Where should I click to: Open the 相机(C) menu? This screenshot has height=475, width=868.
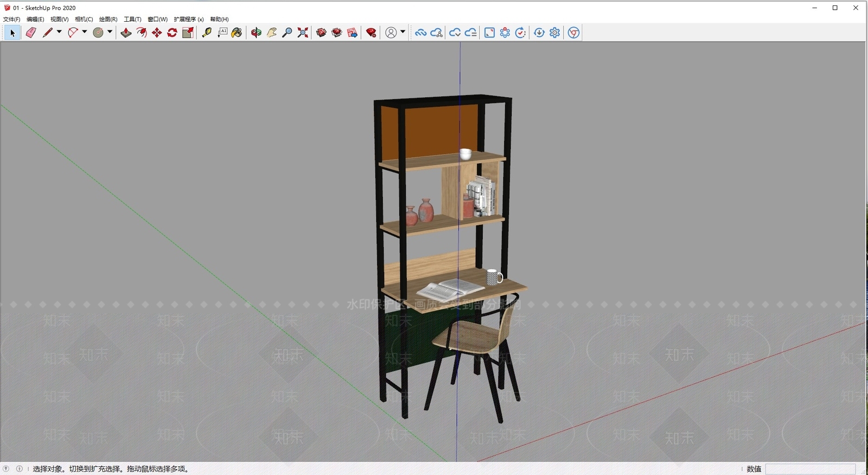point(84,19)
